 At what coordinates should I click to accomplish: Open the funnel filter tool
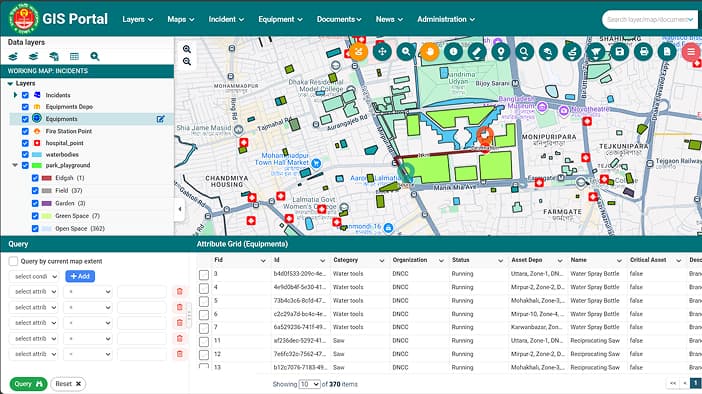[x=596, y=51]
